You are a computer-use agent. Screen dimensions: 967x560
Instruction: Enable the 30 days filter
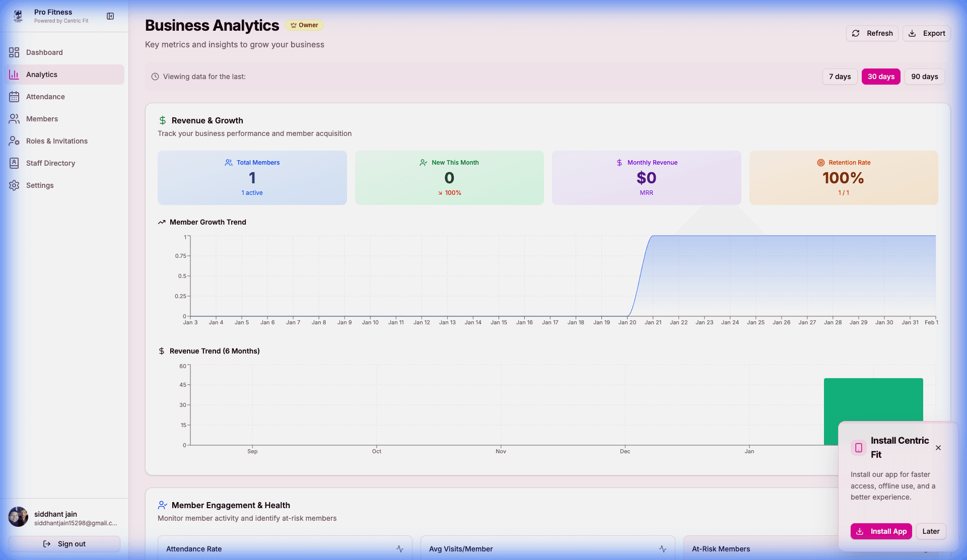click(x=881, y=76)
